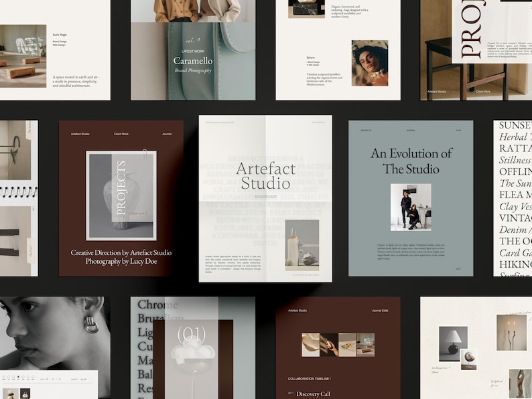532x399 pixels.
Task: Select Artefact Studio in the Journal Edits card header
Action: click(x=297, y=311)
